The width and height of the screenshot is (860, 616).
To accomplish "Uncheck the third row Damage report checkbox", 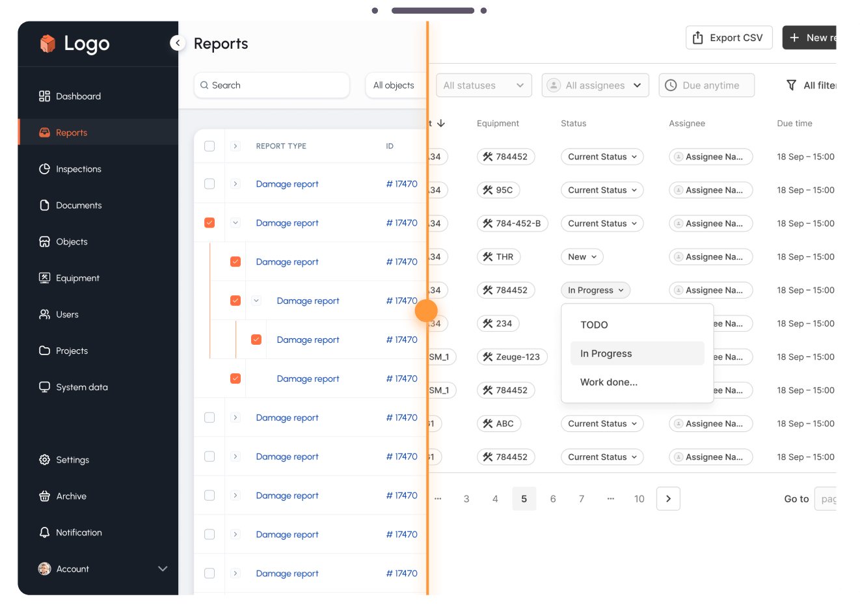I will [235, 261].
